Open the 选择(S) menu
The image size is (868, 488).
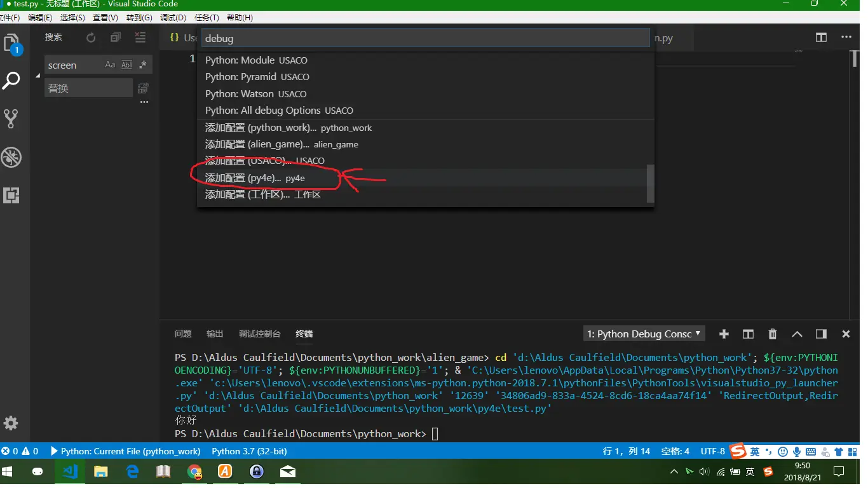72,18
